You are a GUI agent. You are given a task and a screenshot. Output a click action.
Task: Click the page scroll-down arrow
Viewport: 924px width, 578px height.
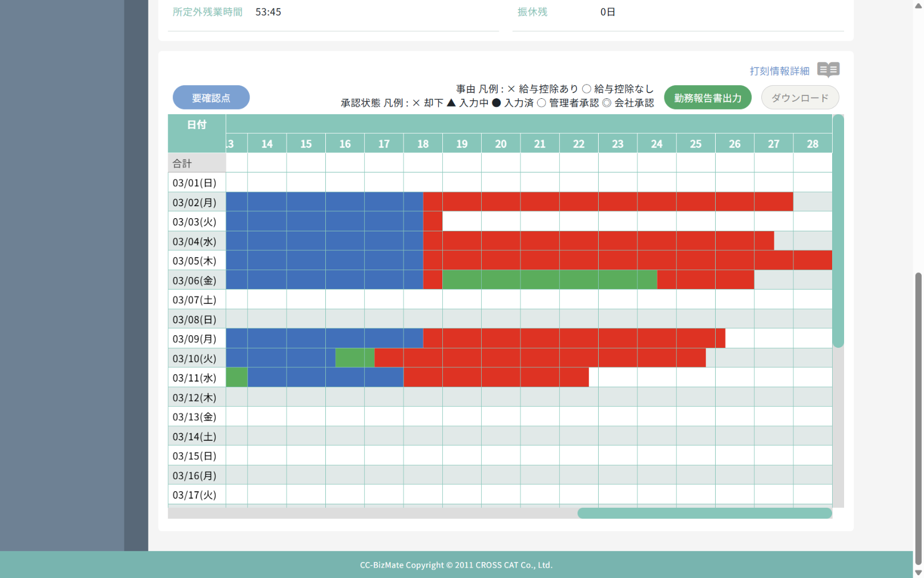click(918, 572)
